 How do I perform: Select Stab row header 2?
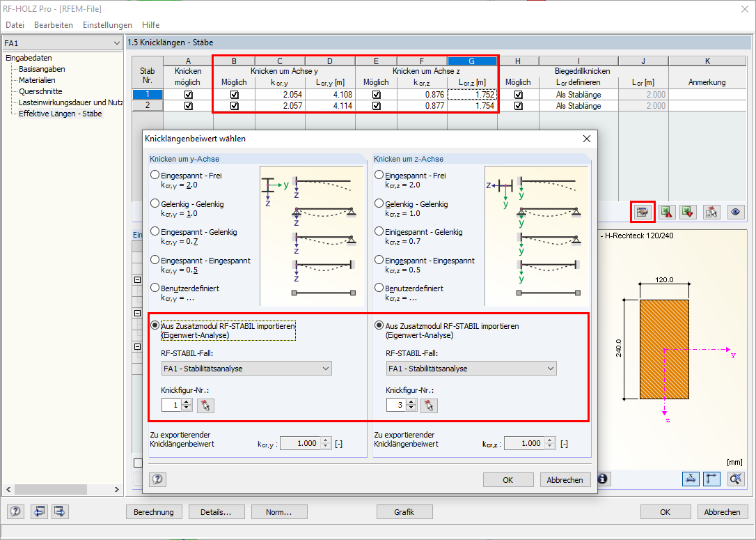(148, 106)
